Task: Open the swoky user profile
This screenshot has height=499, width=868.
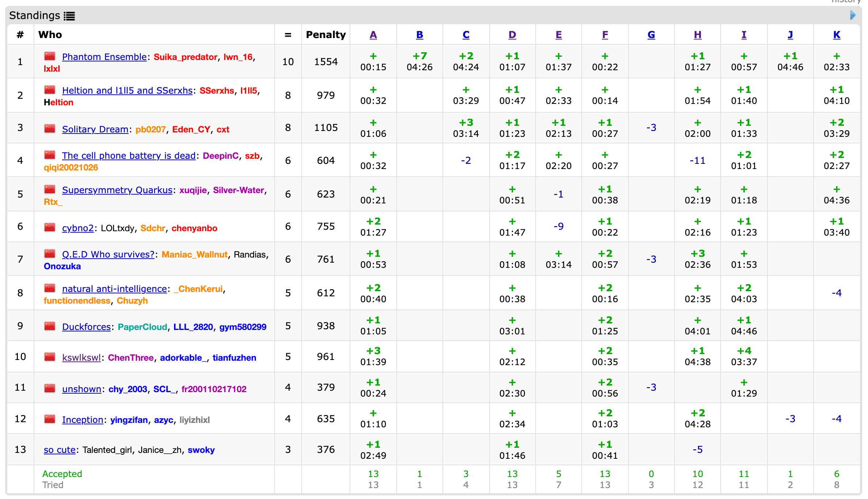Action: (x=201, y=450)
